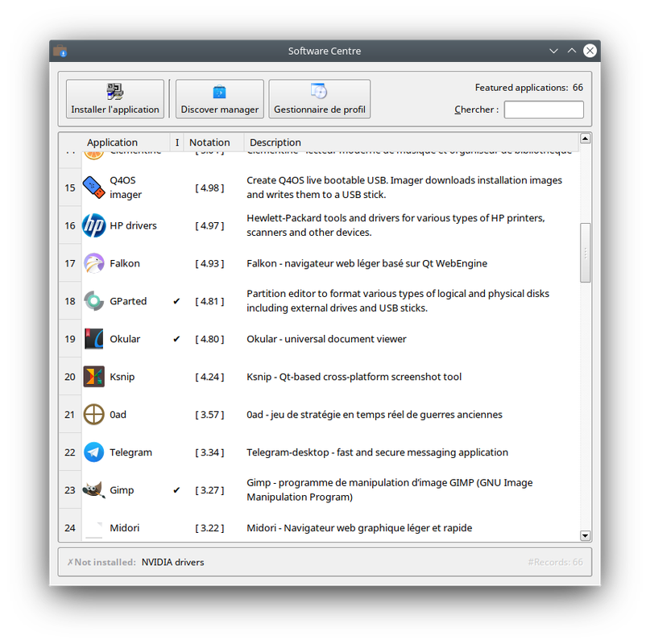Select the Gimp installed checkmark
This screenshot has width=650, height=644.
coord(176,489)
